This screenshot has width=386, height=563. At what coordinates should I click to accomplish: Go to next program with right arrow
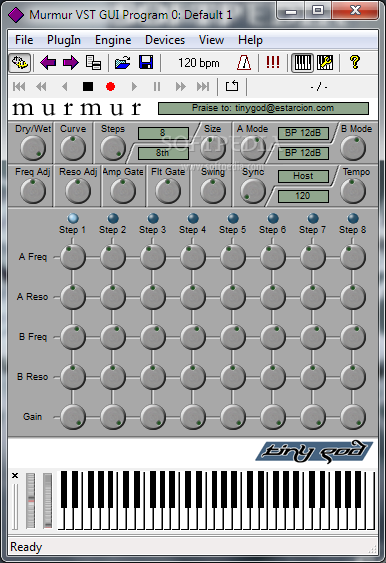click(x=71, y=63)
